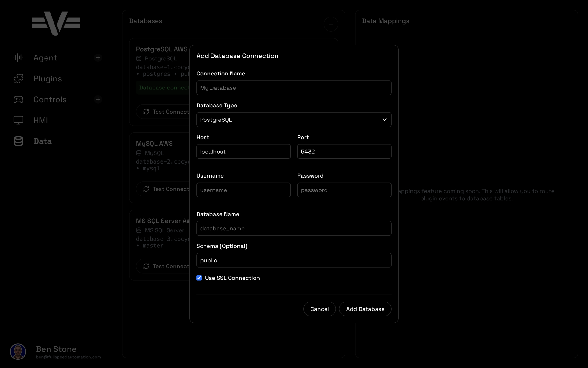Screen dimensions: 588x368
Task: Click the Databases panel heading
Action: pyautogui.click(x=146, y=21)
